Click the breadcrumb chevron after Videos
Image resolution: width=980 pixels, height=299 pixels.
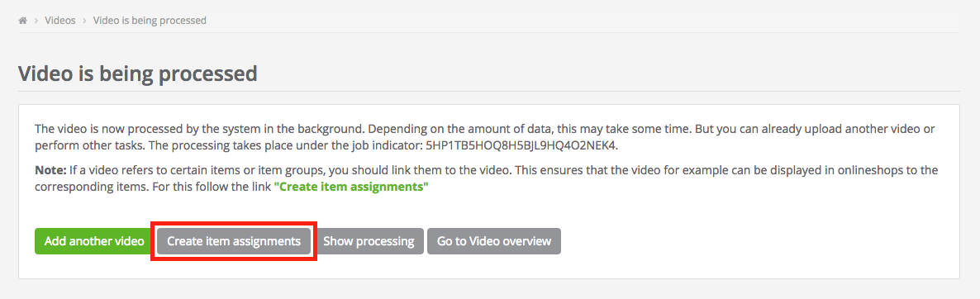click(84, 21)
